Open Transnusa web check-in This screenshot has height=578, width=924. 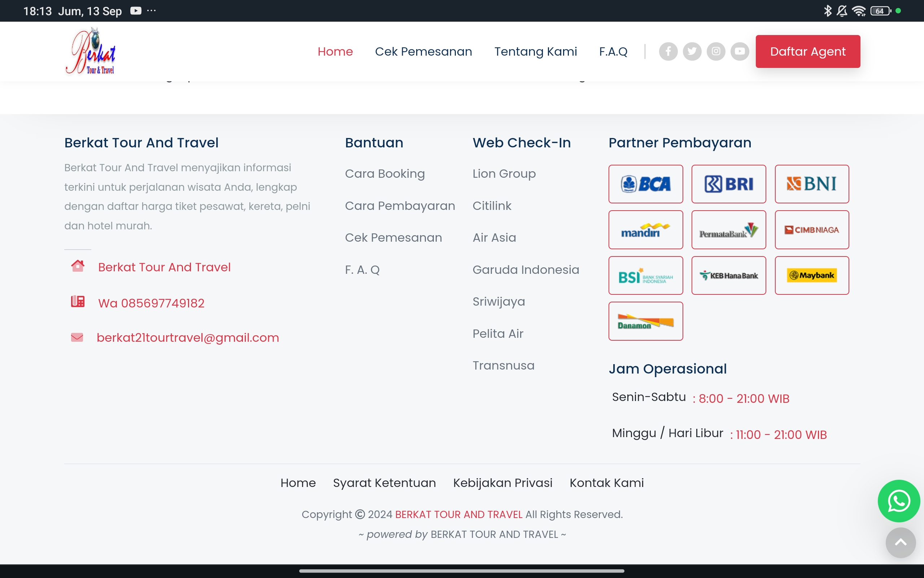tap(503, 366)
